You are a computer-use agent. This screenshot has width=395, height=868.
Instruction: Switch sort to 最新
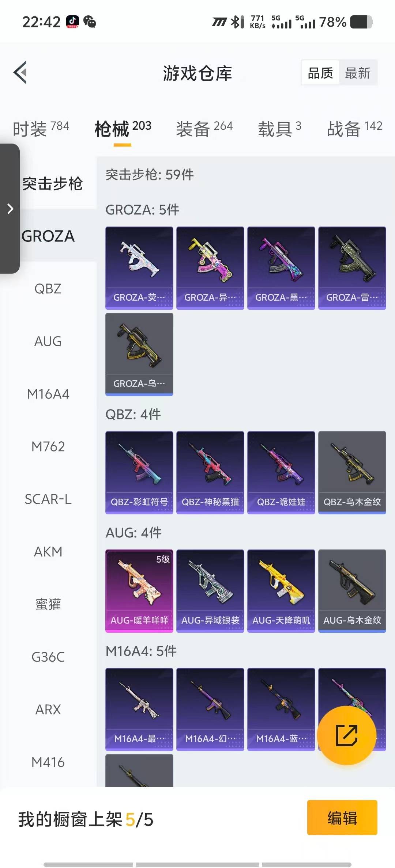tap(358, 73)
